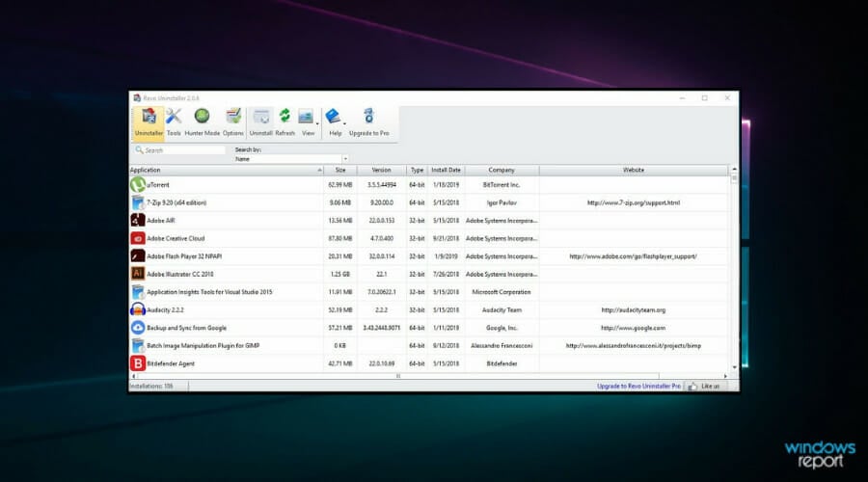The height and width of the screenshot is (482, 868).
Task: Open Options from the toolbar
Action: 233,122
